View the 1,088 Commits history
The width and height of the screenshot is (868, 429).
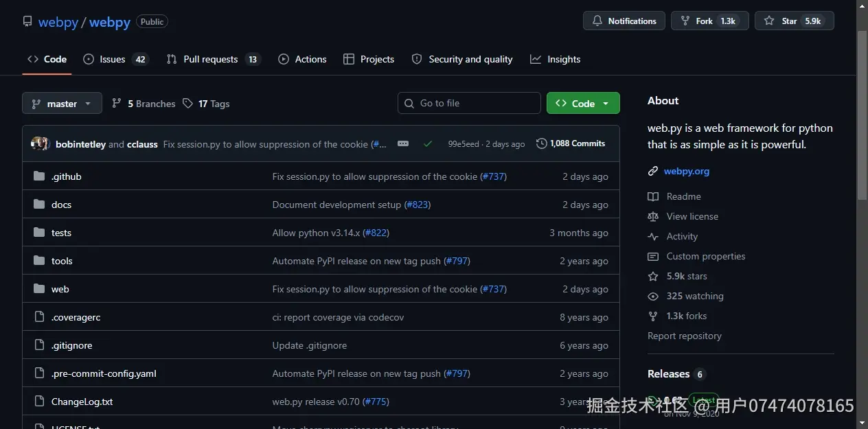pos(571,143)
